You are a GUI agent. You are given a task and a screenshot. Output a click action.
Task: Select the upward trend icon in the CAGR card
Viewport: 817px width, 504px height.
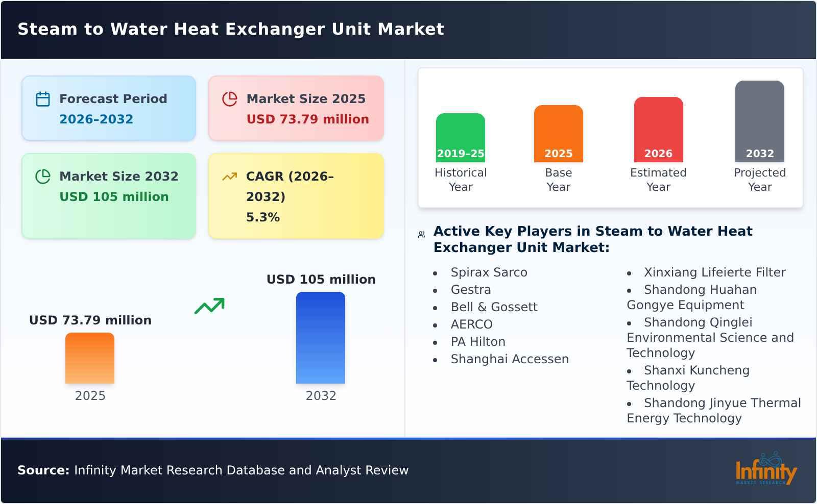tap(230, 176)
